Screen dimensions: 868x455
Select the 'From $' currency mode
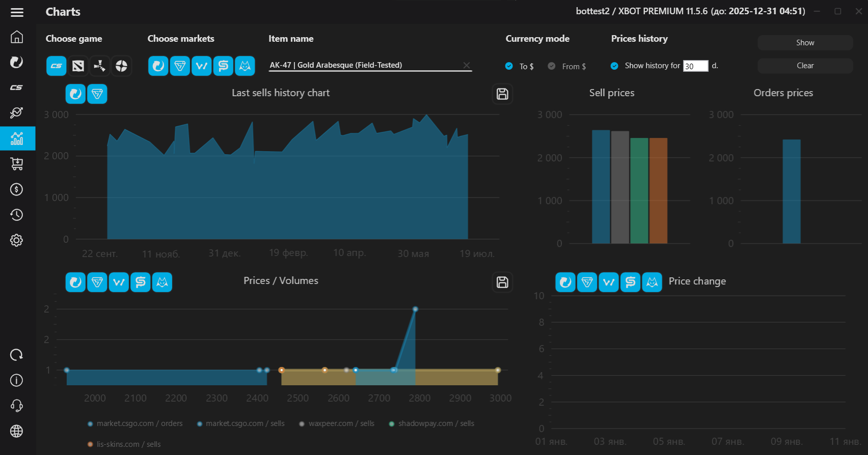coord(552,66)
